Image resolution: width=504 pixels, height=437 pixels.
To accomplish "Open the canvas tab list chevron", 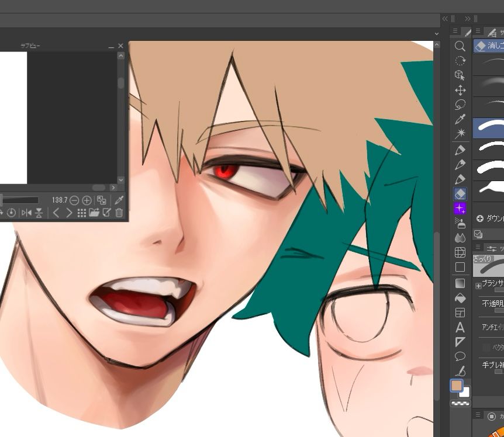I will [437, 33].
